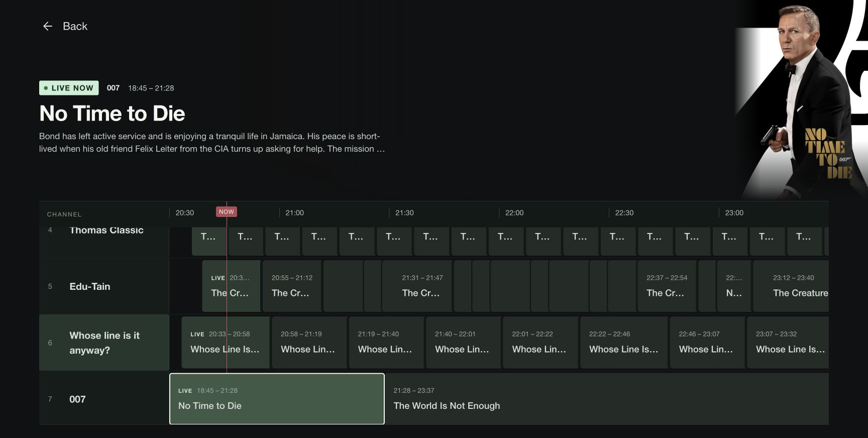Open Whose Line program at 20:58 – 21:19
868x438 pixels.
pos(309,343)
